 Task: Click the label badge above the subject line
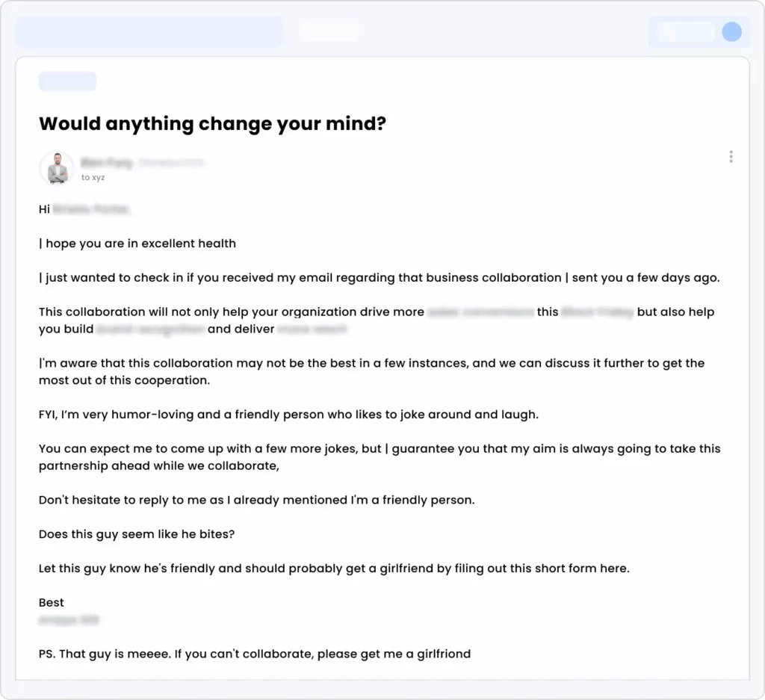(x=67, y=81)
